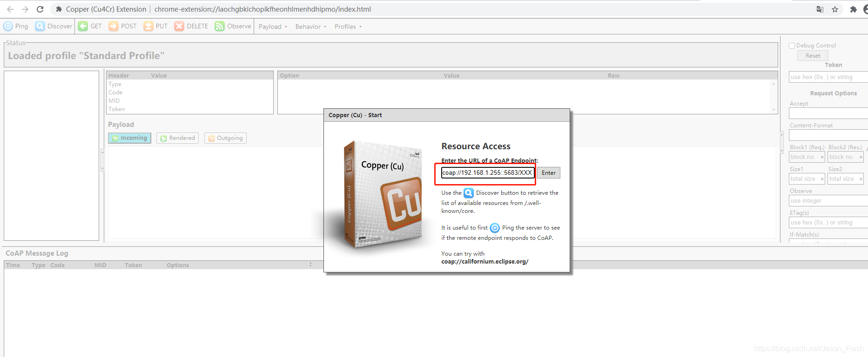Viewport: 868px width, 357px height.
Task: Click the Raw column header
Action: [x=613, y=75]
